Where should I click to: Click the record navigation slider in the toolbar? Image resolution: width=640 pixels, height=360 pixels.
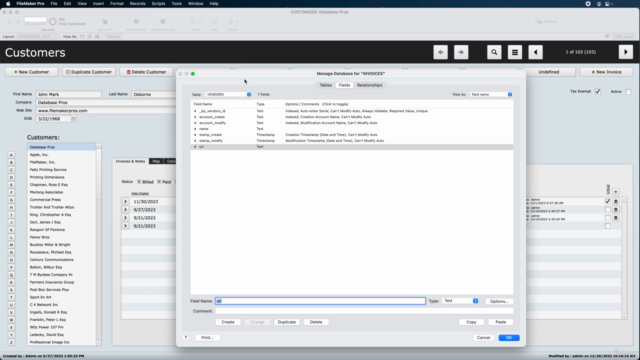(x=36, y=24)
